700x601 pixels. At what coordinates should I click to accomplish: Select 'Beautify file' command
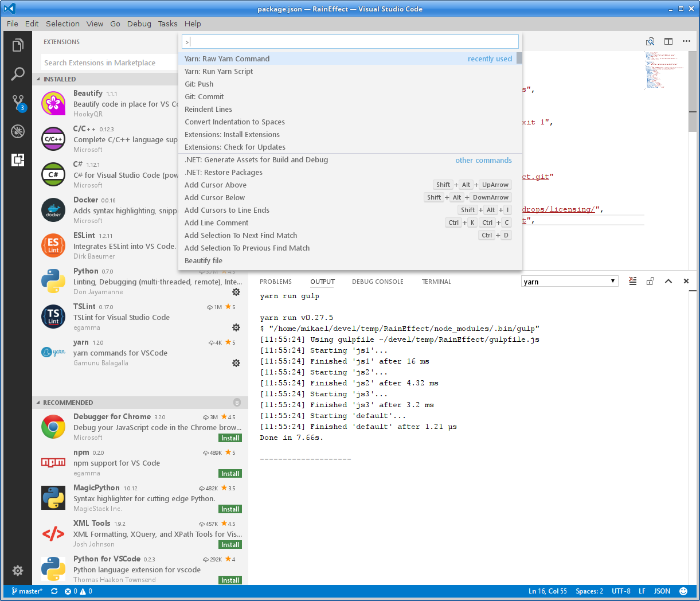(x=347, y=260)
